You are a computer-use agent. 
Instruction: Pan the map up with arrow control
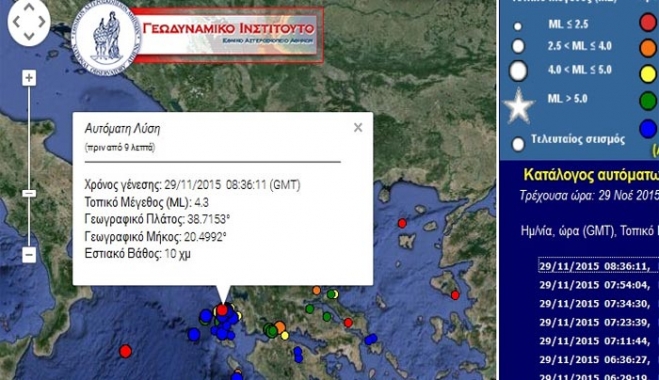[29, 7]
